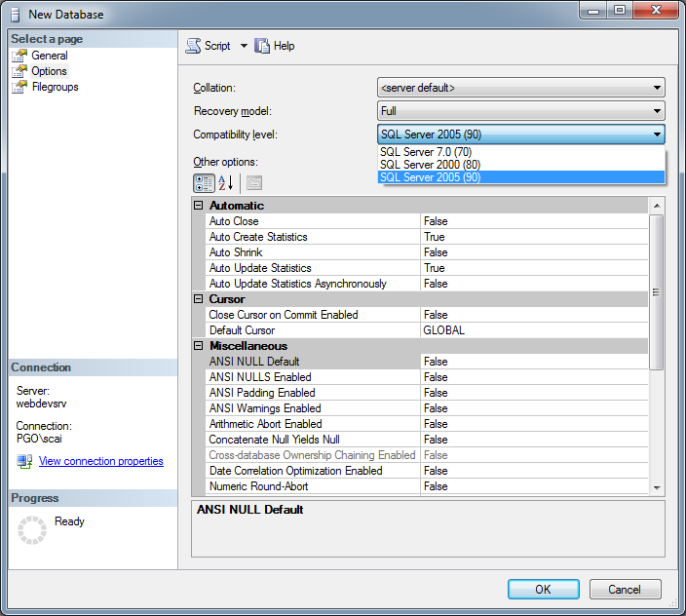The image size is (686, 616).
Task: Collapse the Miscellaneous category
Action: click(x=199, y=346)
